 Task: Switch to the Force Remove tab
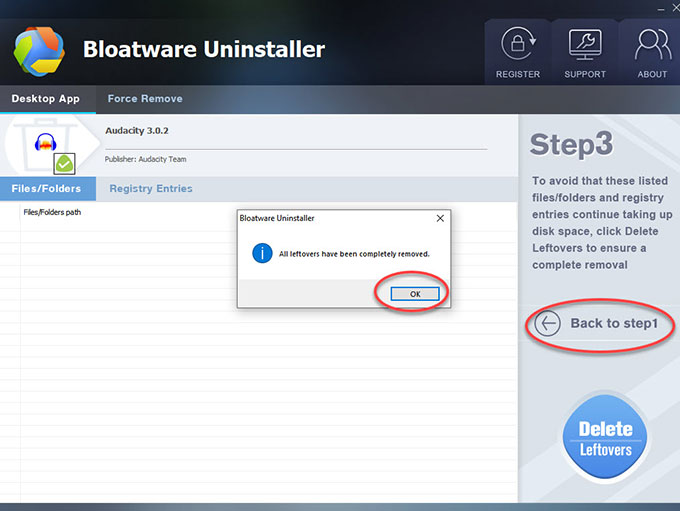click(145, 99)
